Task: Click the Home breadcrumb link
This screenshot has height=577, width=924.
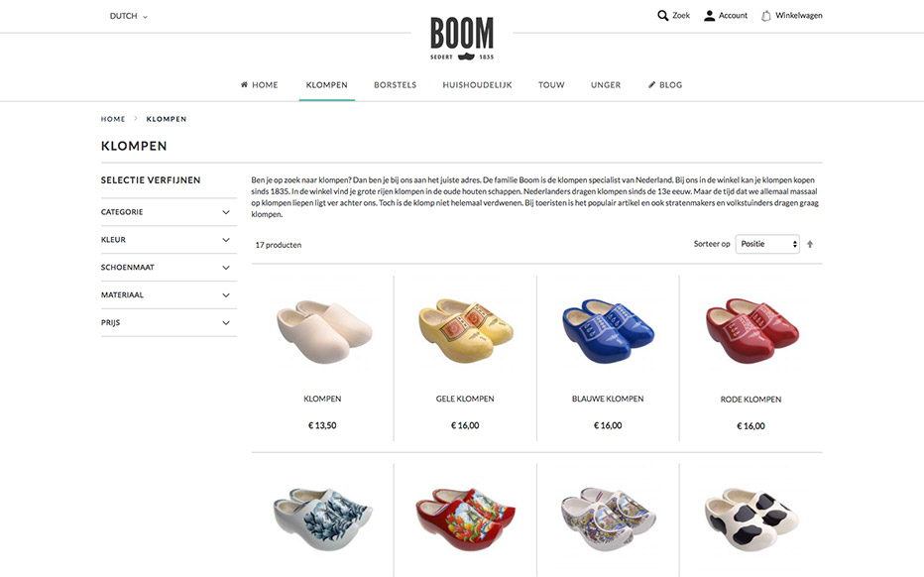Action: pyautogui.click(x=113, y=119)
